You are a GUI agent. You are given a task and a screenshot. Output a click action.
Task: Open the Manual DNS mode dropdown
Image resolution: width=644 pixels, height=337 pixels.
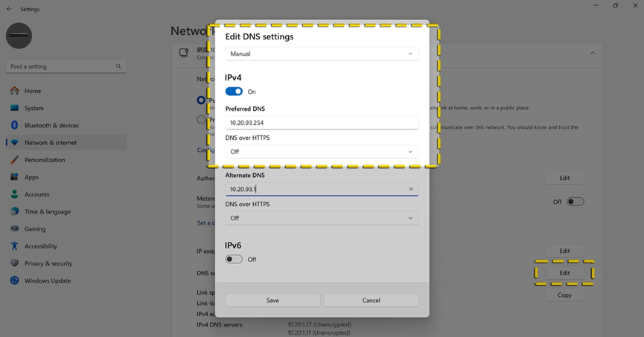coord(322,54)
